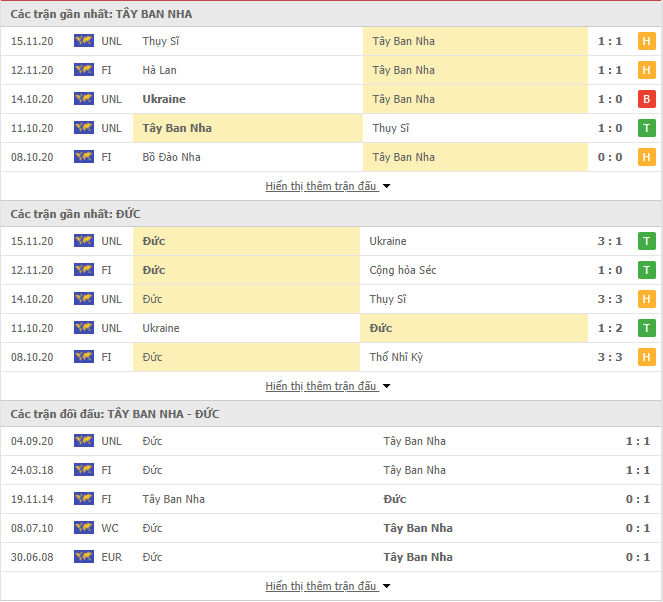Click the yellow H badge for Thụy Sĩ 15.11.20 match
Image resolution: width=663 pixels, height=602 pixels.
647,41
